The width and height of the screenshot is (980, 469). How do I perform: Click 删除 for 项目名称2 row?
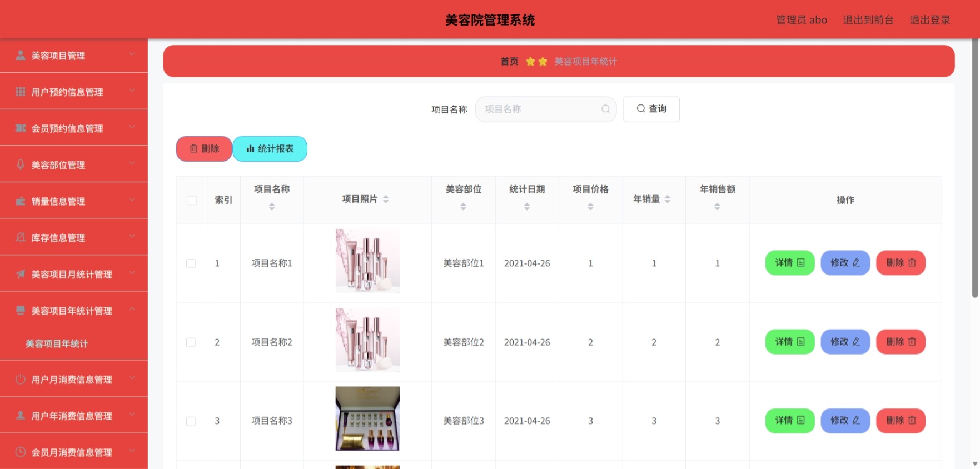901,341
